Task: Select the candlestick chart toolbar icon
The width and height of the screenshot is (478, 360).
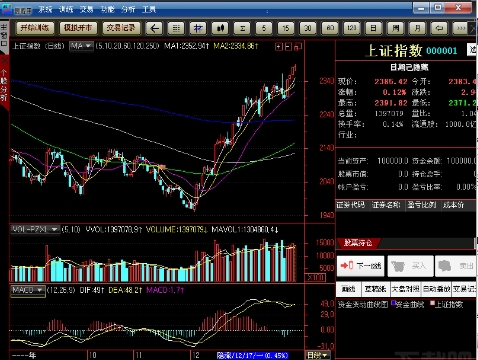Action: pos(220,28)
